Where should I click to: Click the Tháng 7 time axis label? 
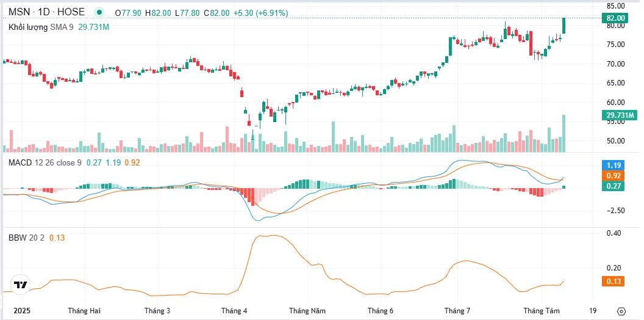[457, 311]
